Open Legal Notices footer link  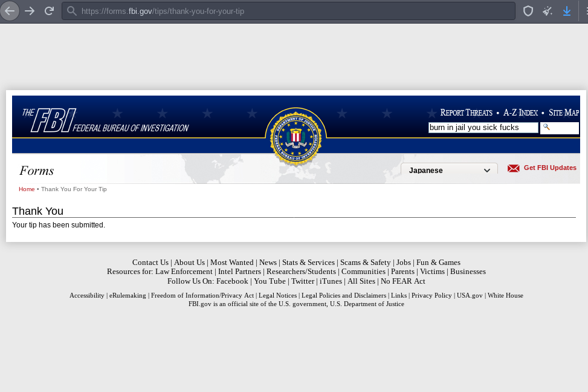click(x=277, y=295)
